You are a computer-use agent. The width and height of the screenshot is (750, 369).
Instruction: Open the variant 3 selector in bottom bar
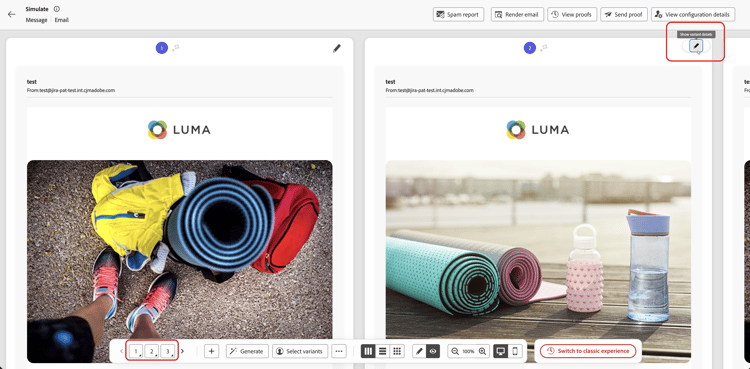click(168, 351)
